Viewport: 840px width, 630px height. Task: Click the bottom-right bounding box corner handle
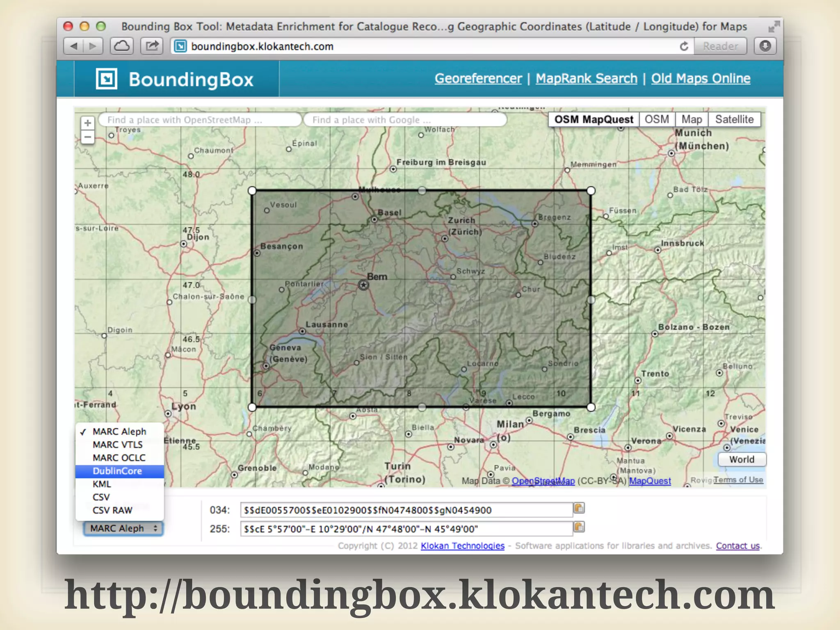(591, 407)
